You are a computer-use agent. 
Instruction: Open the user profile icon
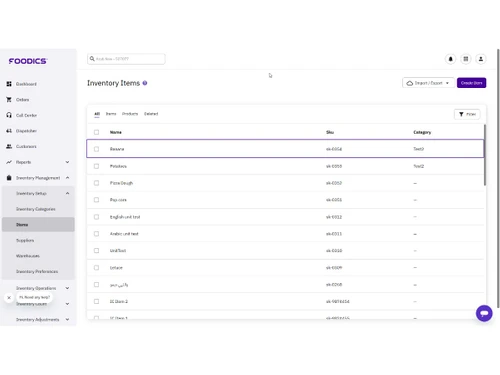click(x=481, y=59)
